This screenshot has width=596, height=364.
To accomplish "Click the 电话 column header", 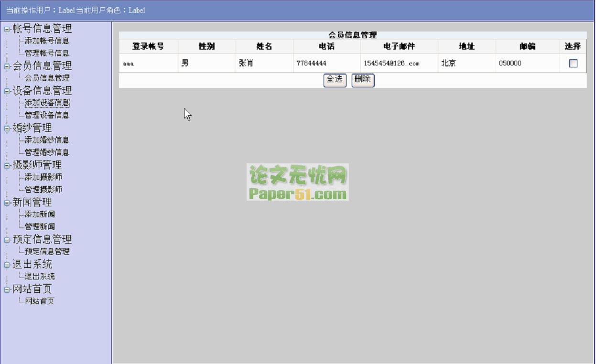I will click(x=327, y=46).
